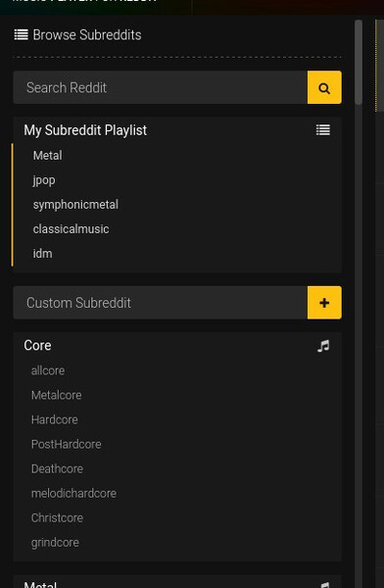The width and height of the screenshot is (384, 588).
Task: Click the music note icon beside Core
Action: 323,346
